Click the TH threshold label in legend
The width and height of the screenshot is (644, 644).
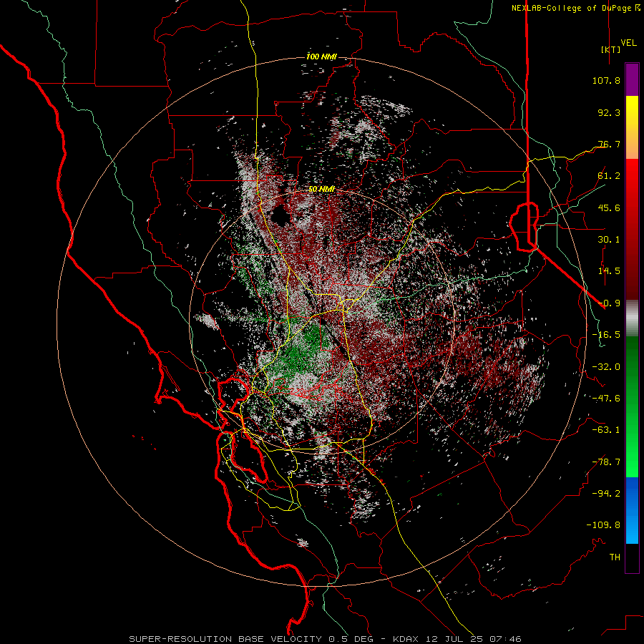point(615,557)
